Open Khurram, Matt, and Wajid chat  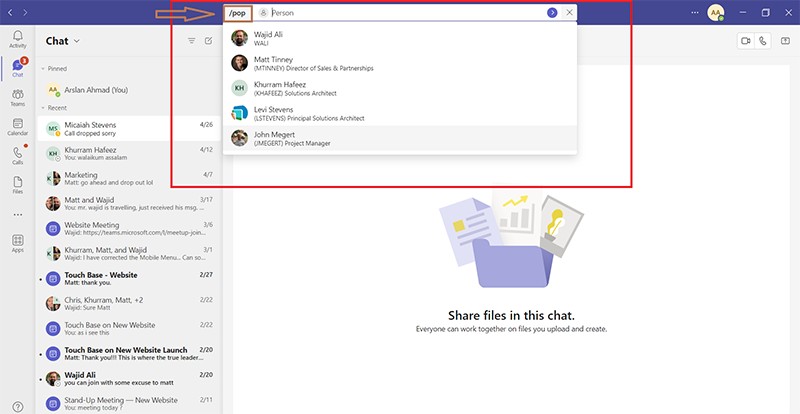point(128,254)
